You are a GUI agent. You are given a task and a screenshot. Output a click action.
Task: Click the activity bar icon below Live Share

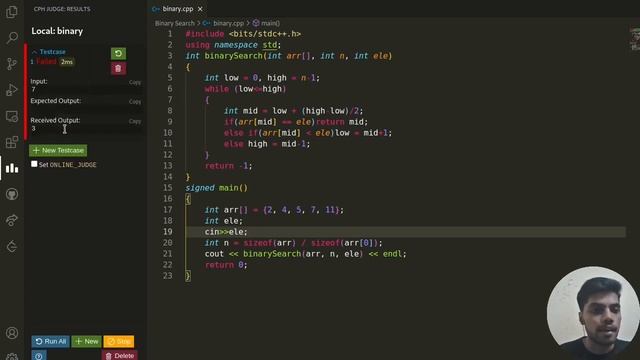[12, 247]
